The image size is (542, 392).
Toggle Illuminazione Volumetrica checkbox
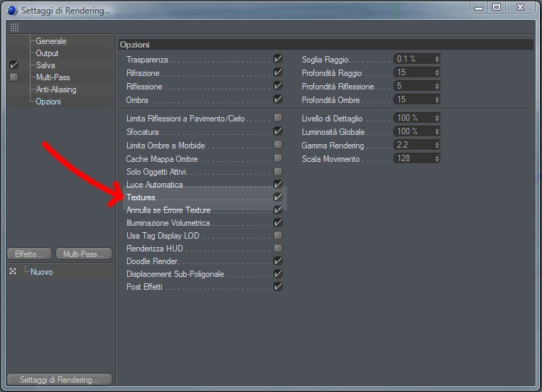[x=278, y=222]
